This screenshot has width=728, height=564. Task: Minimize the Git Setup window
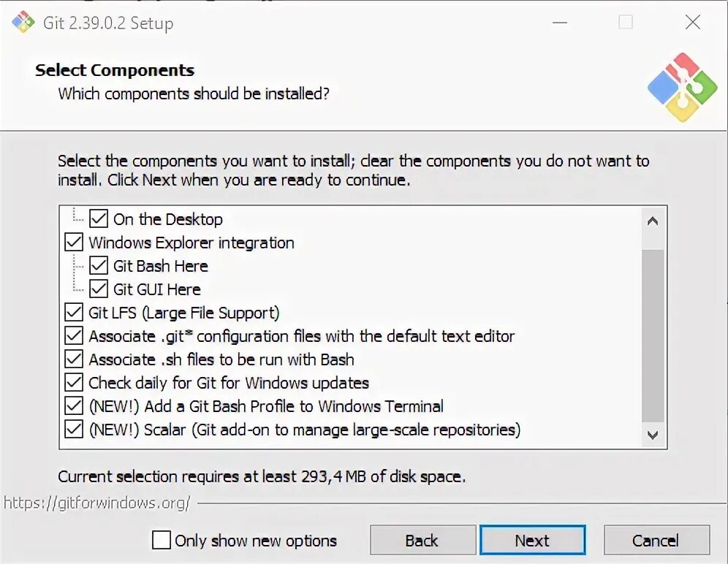(x=560, y=22)
